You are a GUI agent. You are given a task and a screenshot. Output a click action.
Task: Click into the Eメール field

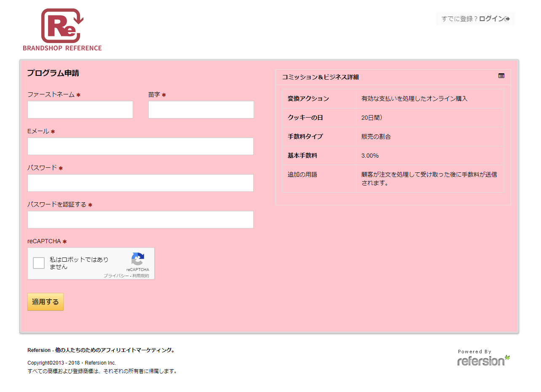pyautogui.click(x=140, y=146)
